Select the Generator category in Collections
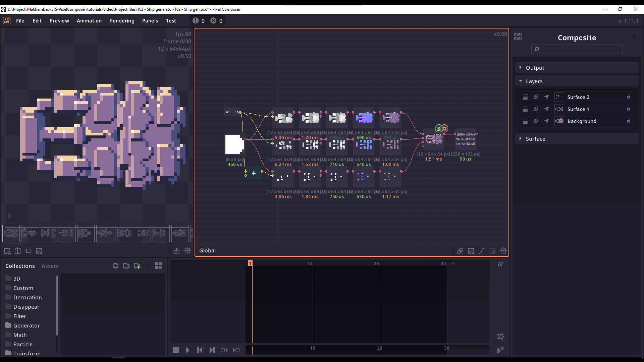 26,325
